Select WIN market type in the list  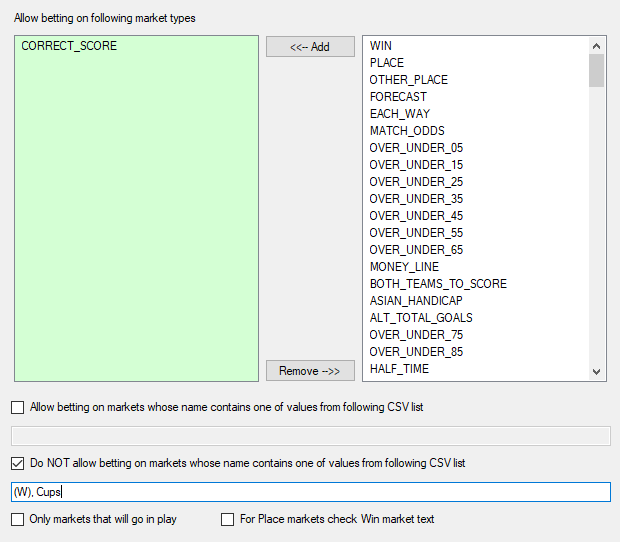380,46
